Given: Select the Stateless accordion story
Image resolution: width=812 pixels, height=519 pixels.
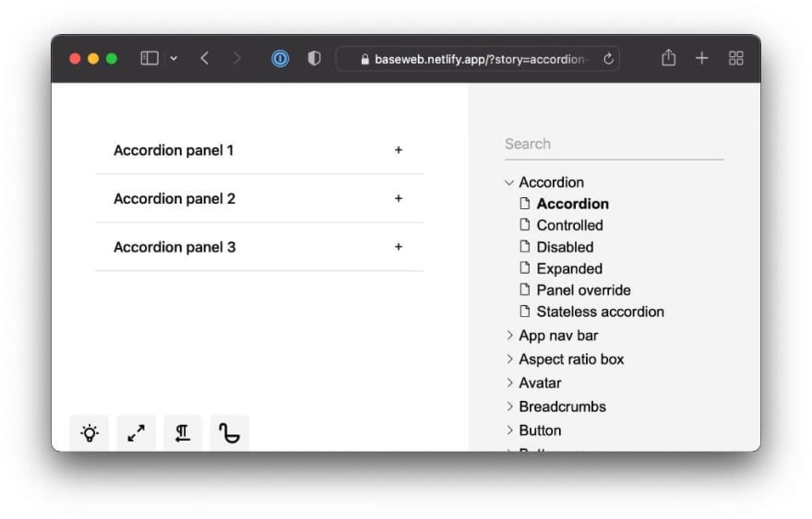Looking at the screenshot, I should [x=600, y=312].
